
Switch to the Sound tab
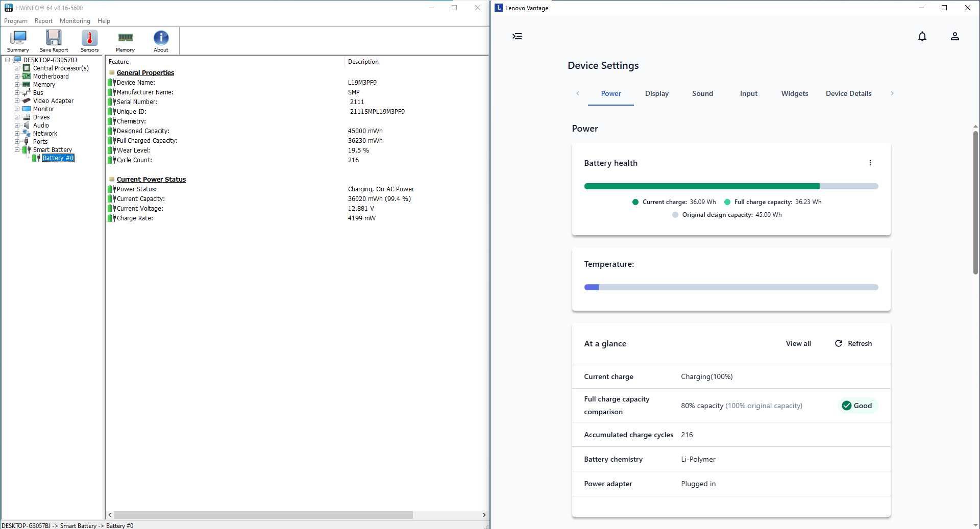(x=702, y=93)
